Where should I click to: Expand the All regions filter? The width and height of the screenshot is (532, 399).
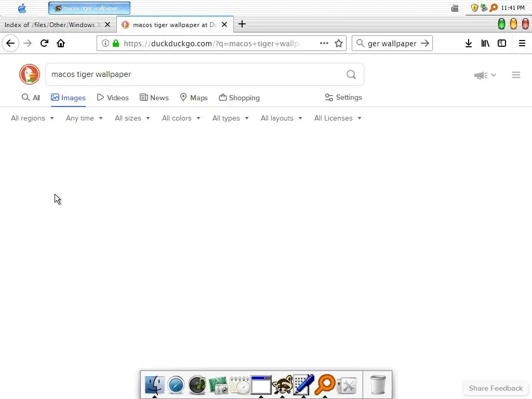32,118
